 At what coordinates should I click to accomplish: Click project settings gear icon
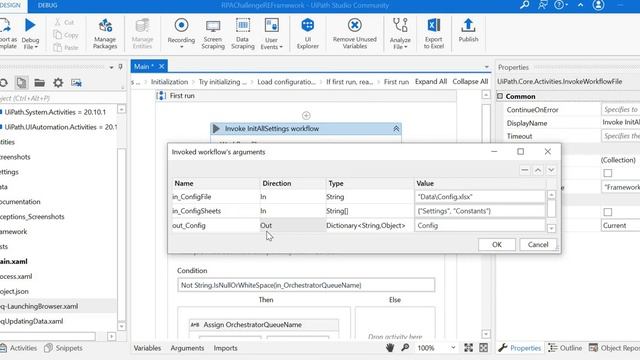tap(58, 83)
